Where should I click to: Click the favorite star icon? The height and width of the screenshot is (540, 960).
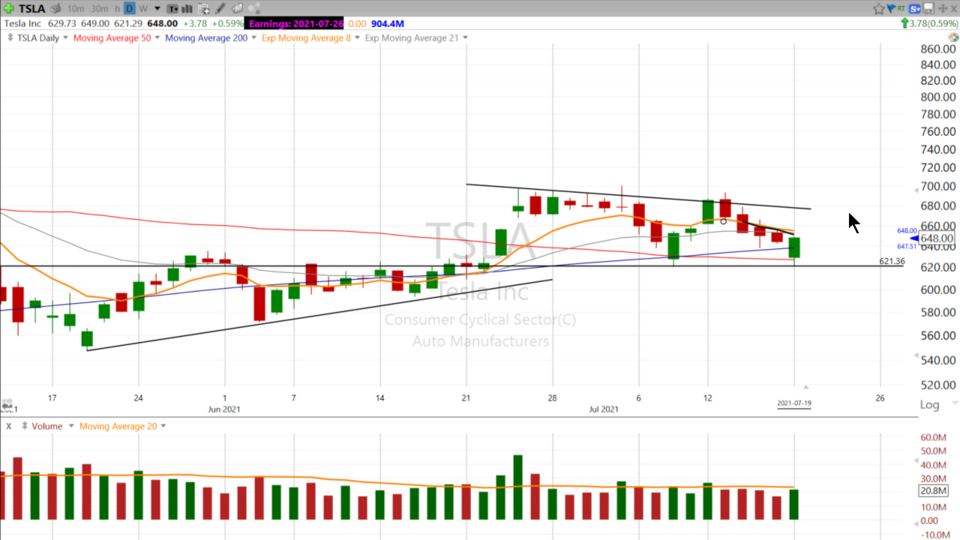click(x=879, y=8)
